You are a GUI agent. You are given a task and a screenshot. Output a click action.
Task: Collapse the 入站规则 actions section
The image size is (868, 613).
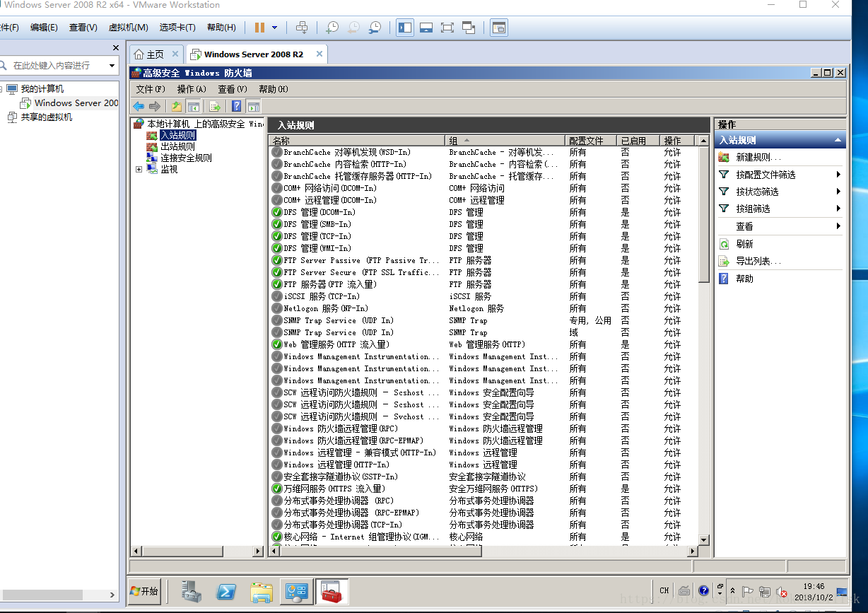838,140
